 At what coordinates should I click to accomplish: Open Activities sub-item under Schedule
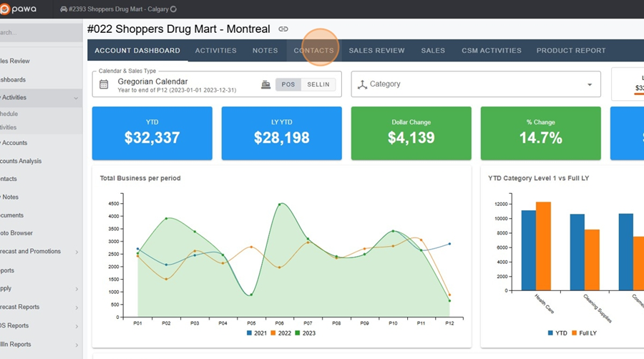(x=40, y=127)
